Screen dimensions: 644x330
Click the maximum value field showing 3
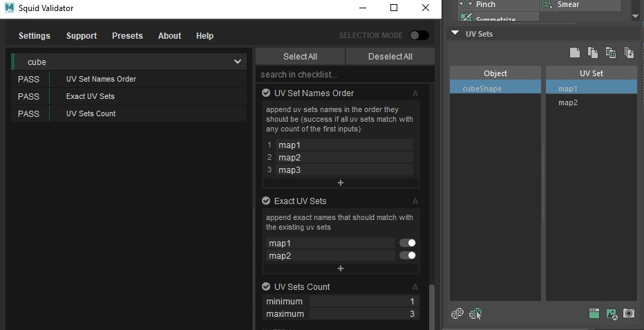click(364, 314)
